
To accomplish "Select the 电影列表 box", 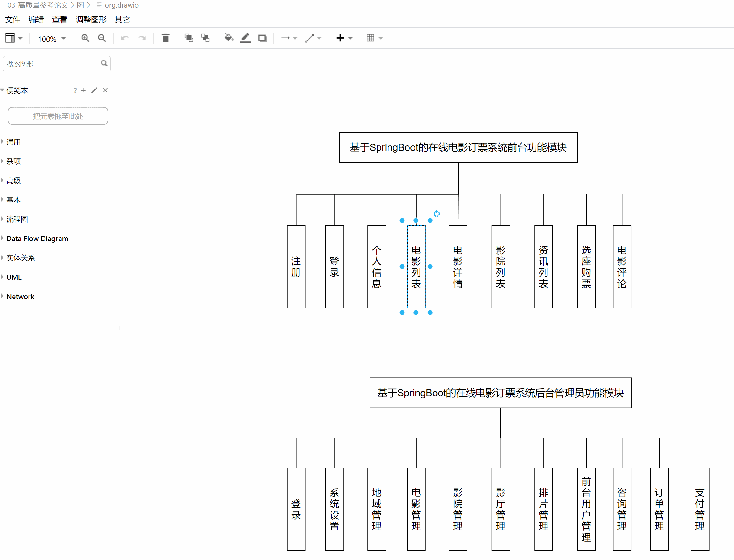I will (416, 267).
